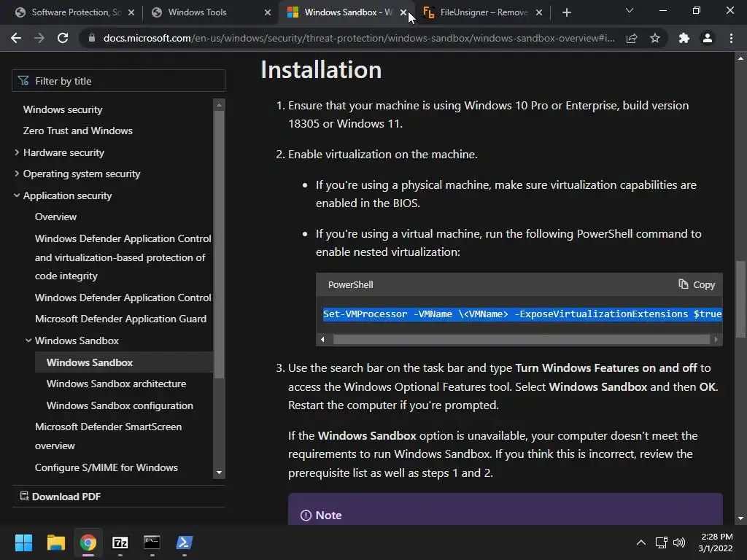Open Command Prompt from taskbar
Viewport: 747px width, 560px height.
(x=152, y=542)
